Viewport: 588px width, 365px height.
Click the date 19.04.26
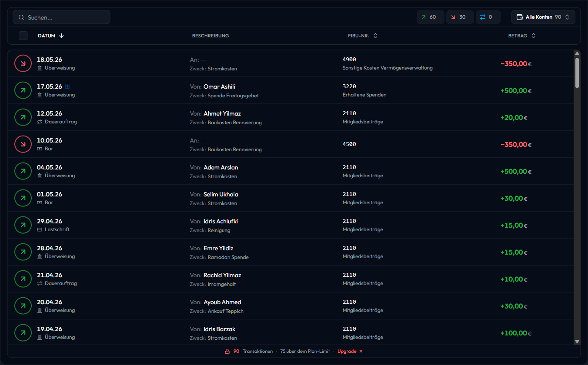[50, 329]
